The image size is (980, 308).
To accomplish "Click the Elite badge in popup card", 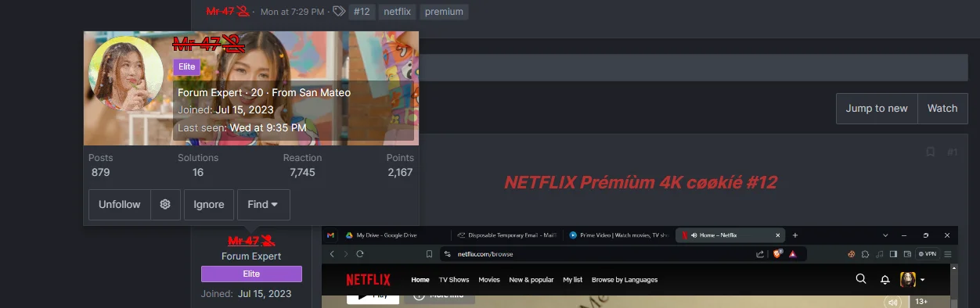I will 187,67.
